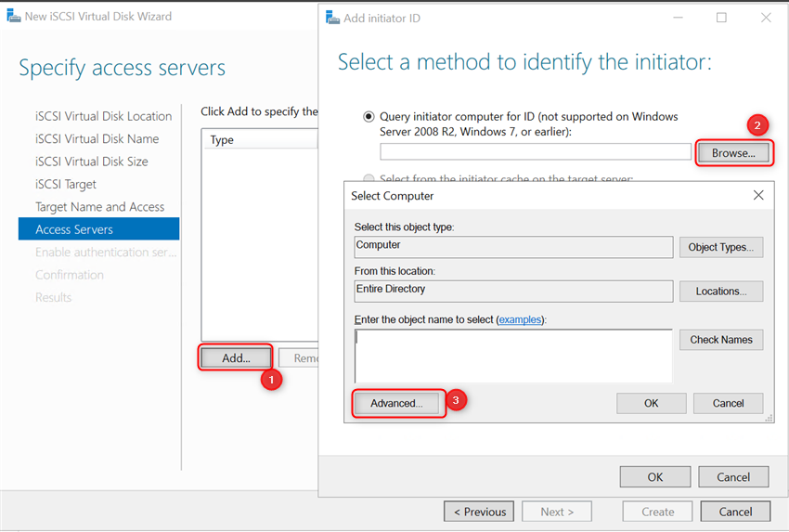789x532 pixels.
Task: Select the Access Servers step
Action: coord(98,229)
